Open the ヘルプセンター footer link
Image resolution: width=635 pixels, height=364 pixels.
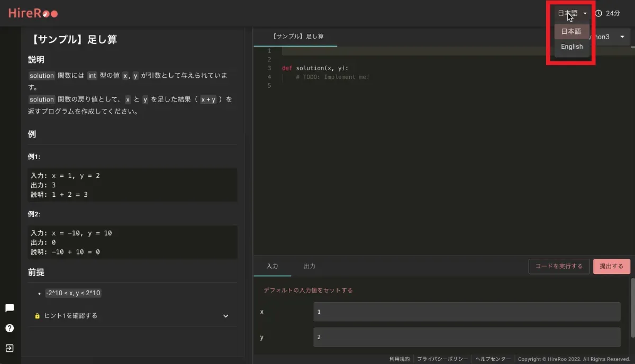click(493, 359)
